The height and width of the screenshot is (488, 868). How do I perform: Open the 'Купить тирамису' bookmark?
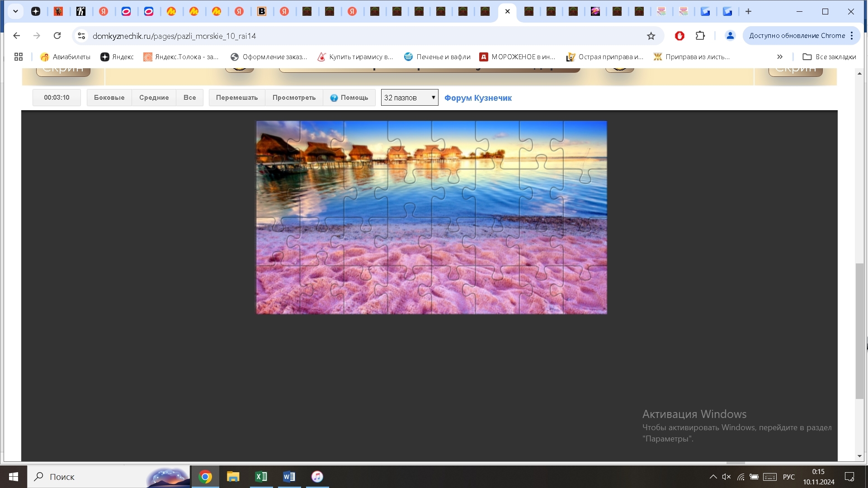[x=355, y=57]
